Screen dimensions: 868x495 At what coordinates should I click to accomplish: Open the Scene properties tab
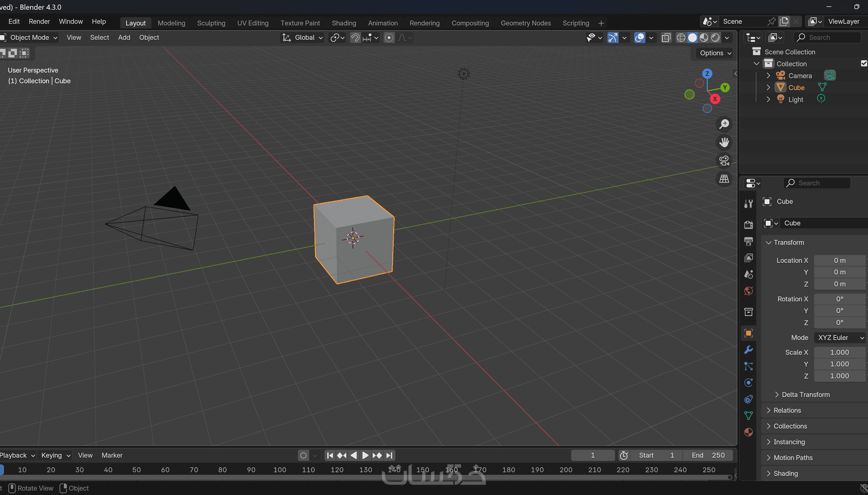tap(749, 275)
